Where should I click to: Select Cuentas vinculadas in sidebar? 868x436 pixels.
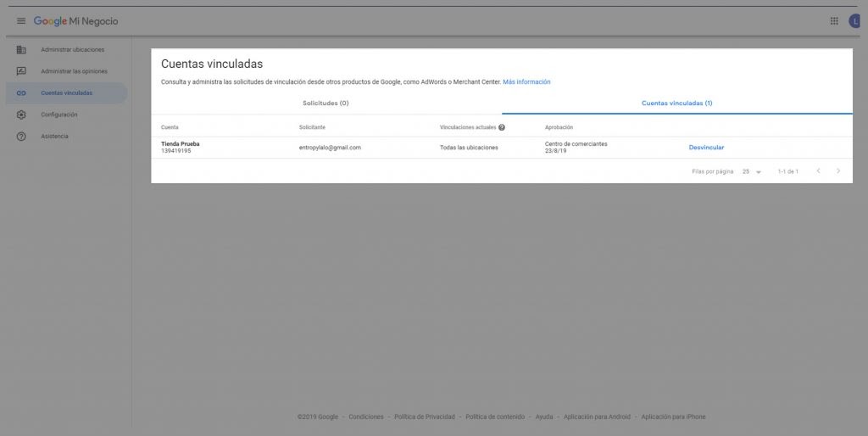coord(67,93)
